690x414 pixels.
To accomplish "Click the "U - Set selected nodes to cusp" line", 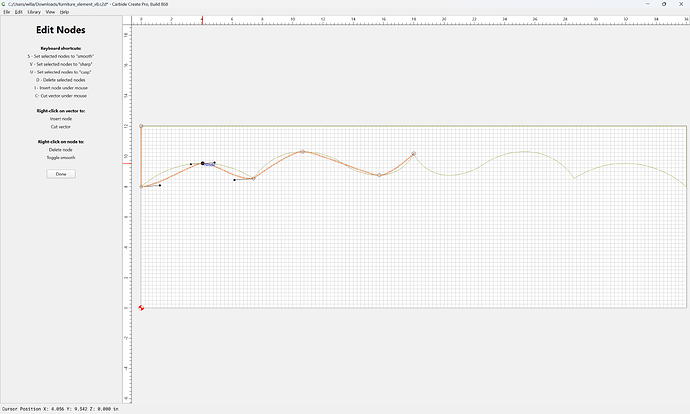I will [61, 72].
